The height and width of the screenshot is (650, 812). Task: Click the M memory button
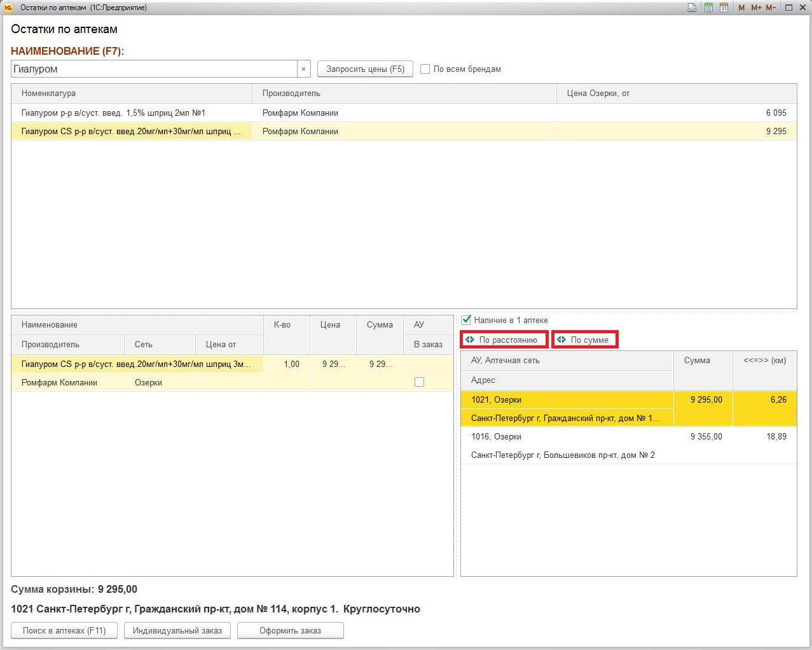741,8
